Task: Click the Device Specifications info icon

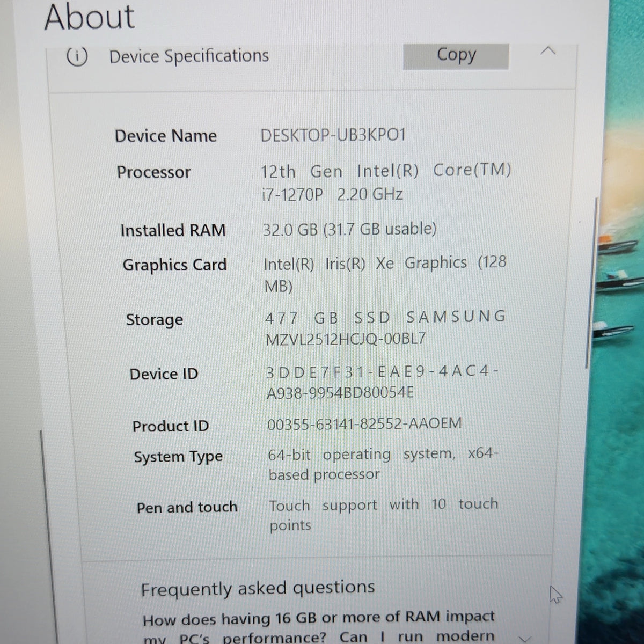Action: (77, 56)
